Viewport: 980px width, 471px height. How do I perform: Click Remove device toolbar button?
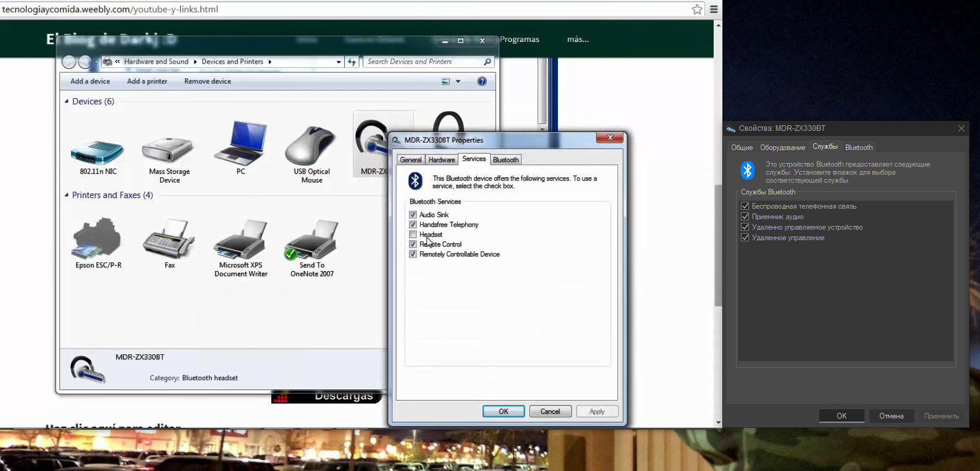(x=208, y=81)
